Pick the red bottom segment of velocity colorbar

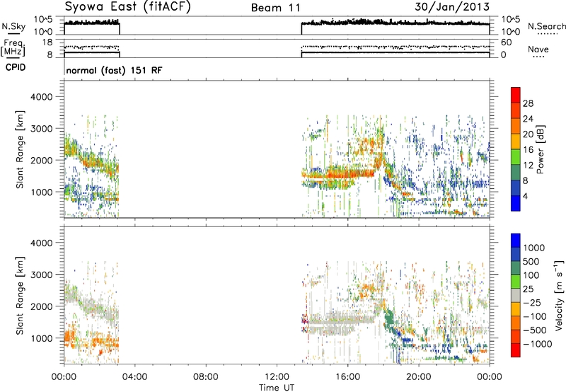tap(516, 350)
